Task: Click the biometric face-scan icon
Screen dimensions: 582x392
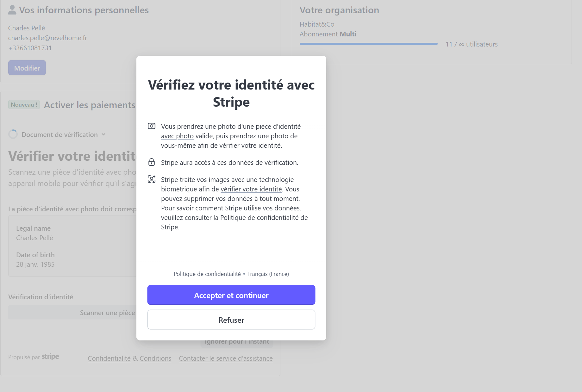Action: [x=152, y=179]
